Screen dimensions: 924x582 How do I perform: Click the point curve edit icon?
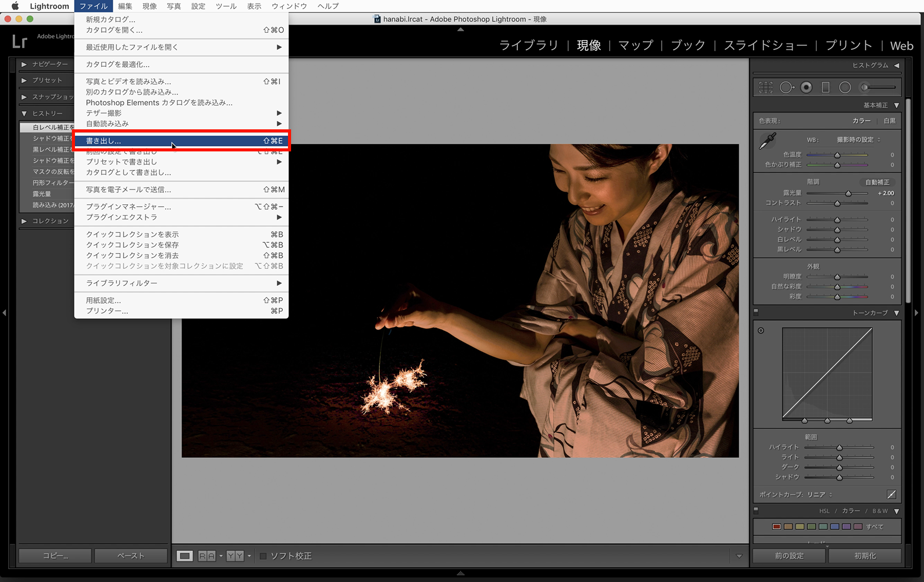point(892,494)
